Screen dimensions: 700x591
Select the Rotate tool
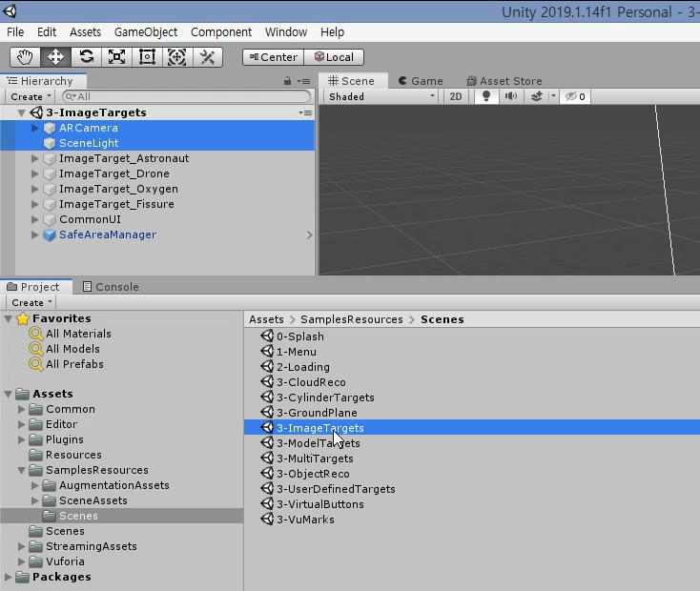point(86,57)
